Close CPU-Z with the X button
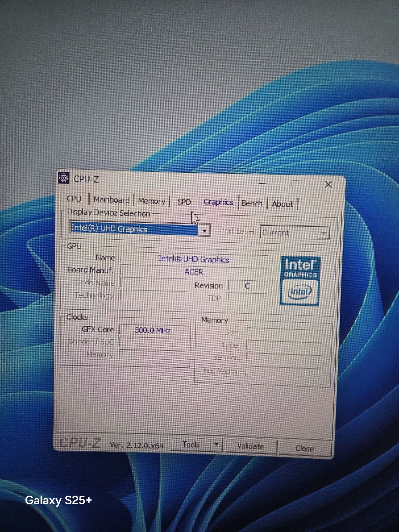 click(x=329, y=184)
